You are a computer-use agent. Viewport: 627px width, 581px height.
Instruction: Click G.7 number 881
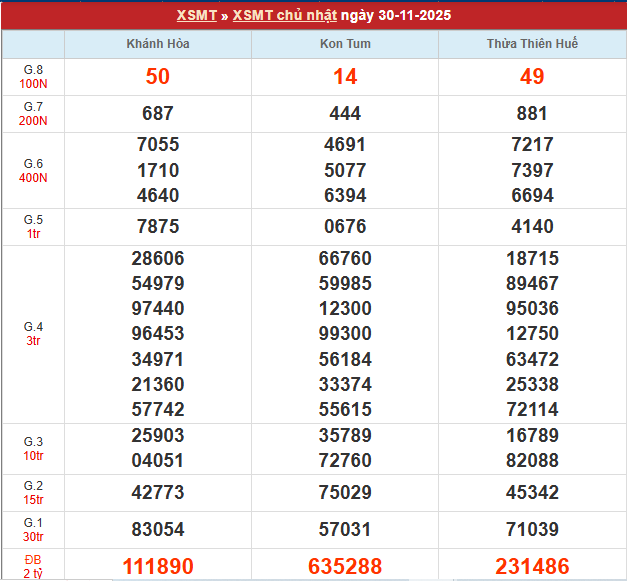532,113
